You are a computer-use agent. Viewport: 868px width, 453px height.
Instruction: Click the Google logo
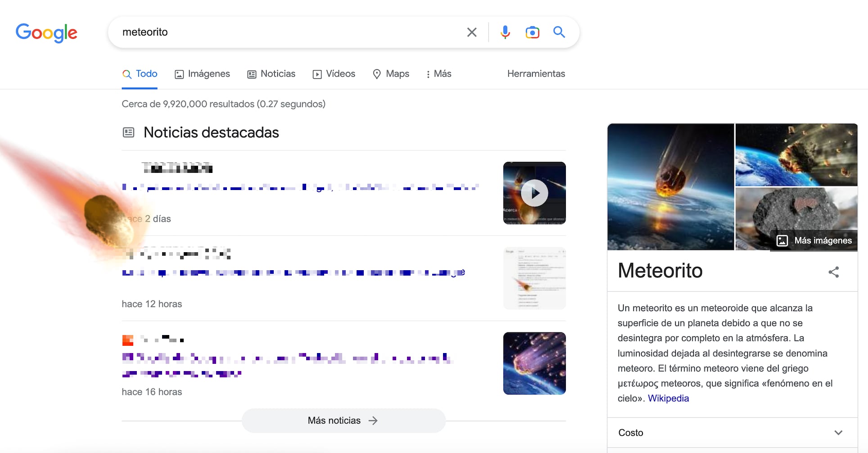(46, 32)
